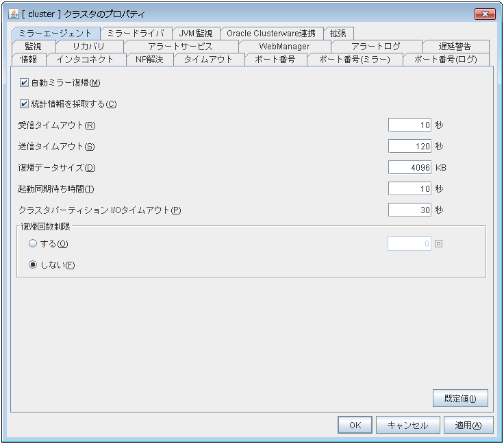Click 受信タイムアウト input field

click(x=409, y=125)
